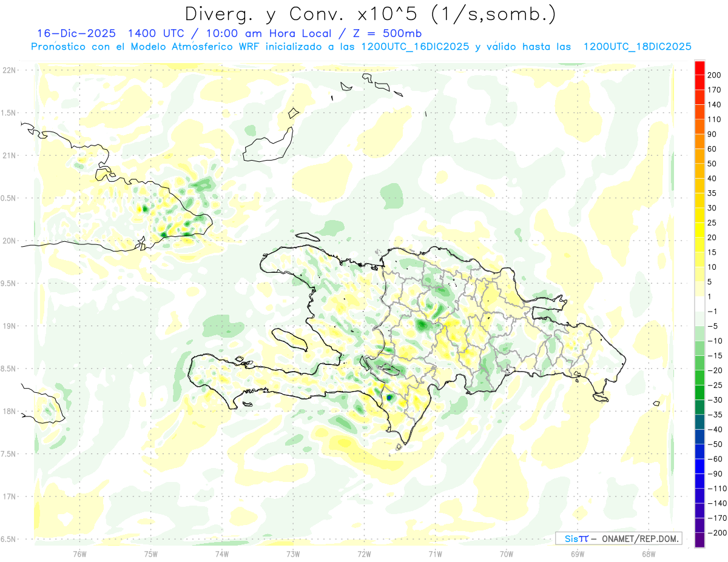This screenshot has width=728, height=562.
Task: Click the '72W' longitude label
Action: click(364, 554)
